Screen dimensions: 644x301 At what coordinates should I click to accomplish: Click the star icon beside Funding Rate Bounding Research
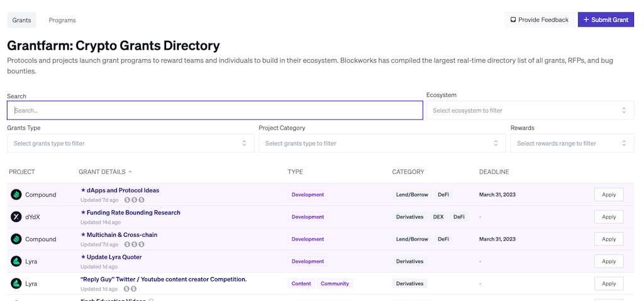(x=83, y=213)
